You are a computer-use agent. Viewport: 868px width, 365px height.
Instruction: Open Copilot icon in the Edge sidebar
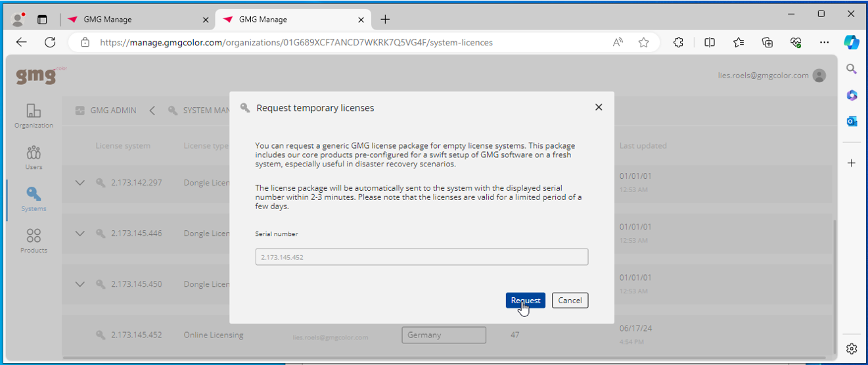click(x=852, y=42)
